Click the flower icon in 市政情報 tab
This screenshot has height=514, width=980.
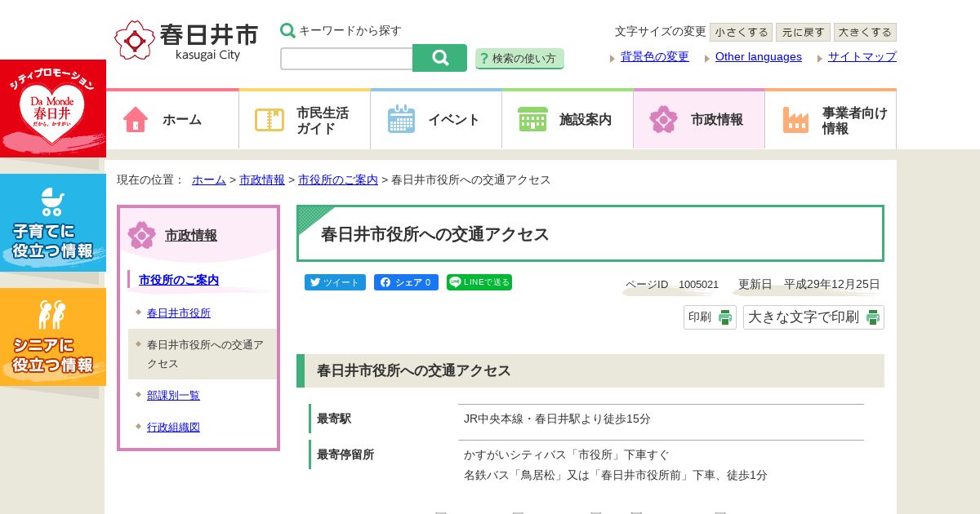pos(664,119)
